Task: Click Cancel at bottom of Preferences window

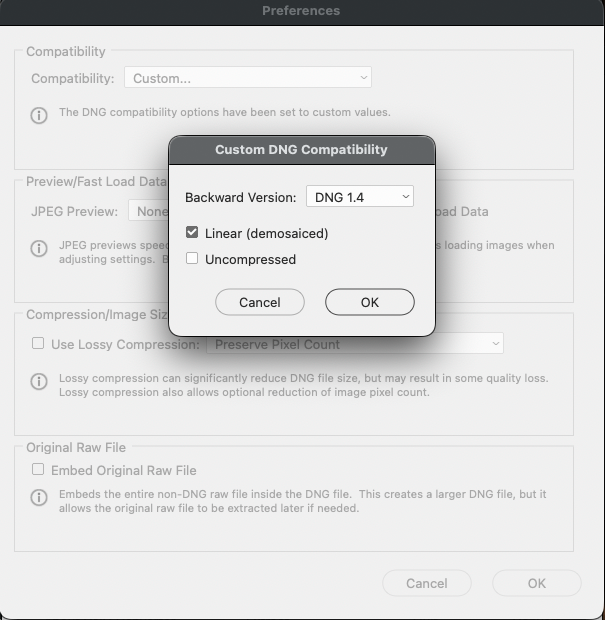Action: click(426, 583)
